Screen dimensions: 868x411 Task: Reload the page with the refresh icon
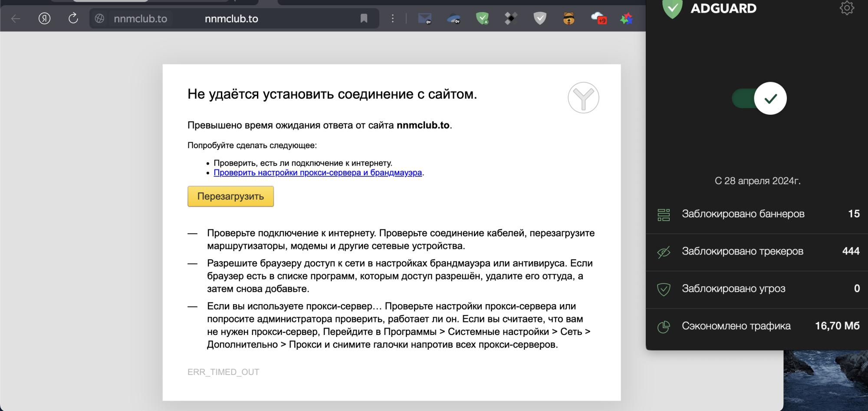(x=72, y=18)
